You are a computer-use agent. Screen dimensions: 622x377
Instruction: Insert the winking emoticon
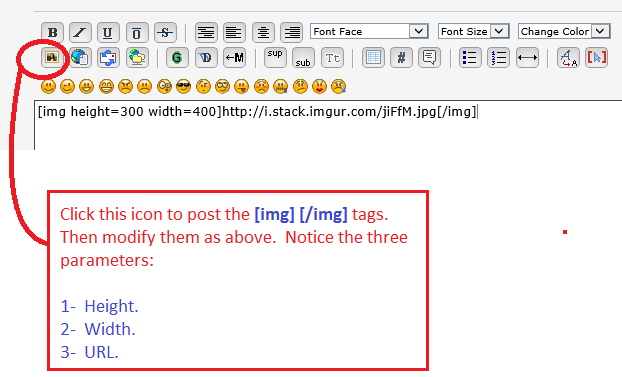tap(67, 86)
